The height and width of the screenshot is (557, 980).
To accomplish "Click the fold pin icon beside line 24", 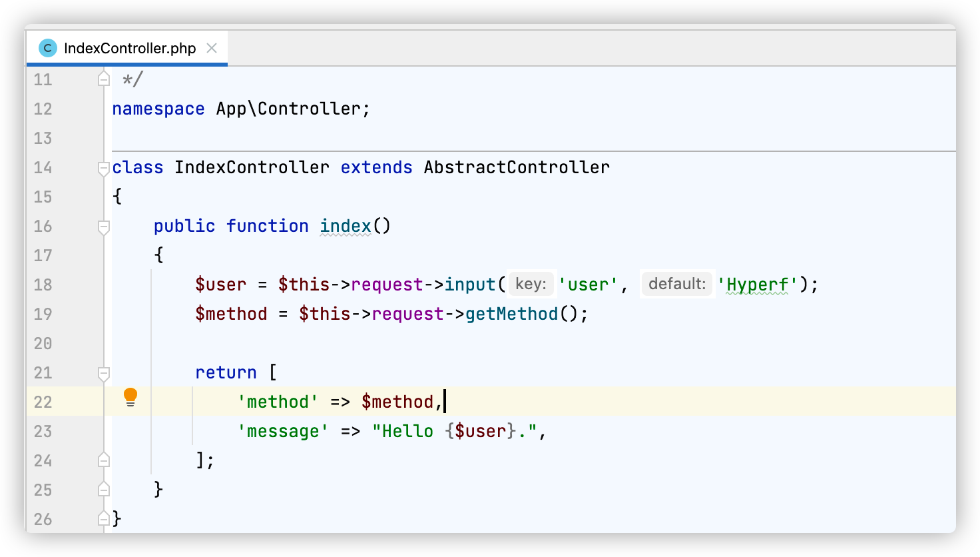I will click(x=103, y=459).
